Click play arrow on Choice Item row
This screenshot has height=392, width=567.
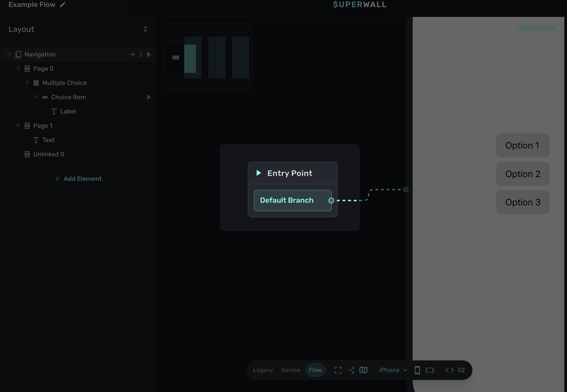tap(149, 97)
